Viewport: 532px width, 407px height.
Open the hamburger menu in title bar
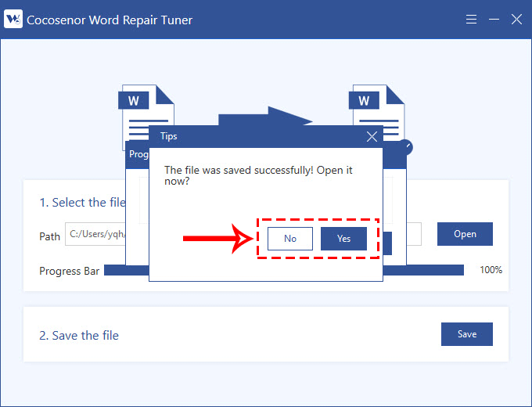[471, 20]
